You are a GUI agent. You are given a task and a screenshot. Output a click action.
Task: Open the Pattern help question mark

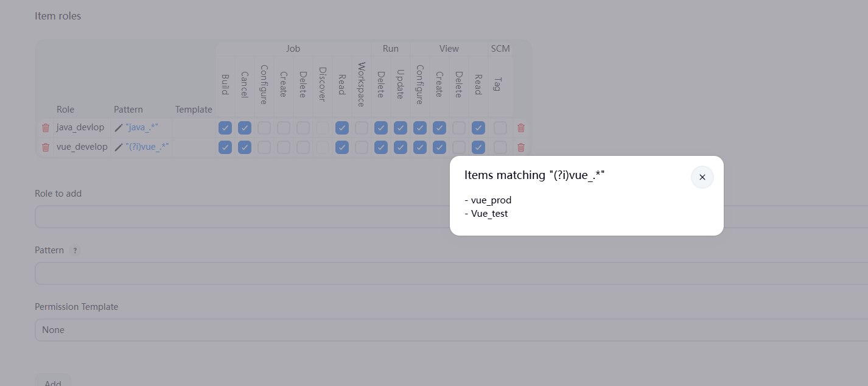tap(75, 250)
